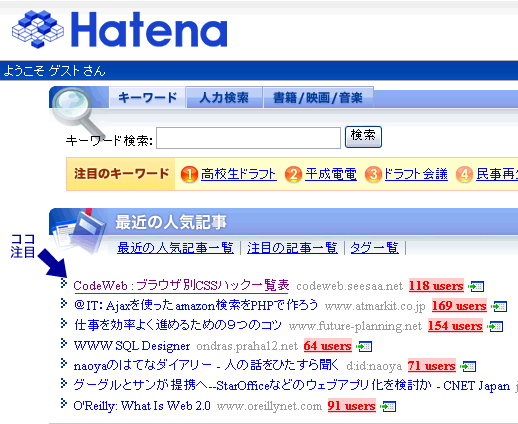This screenshot has height=424, width=518.
Task: Open the 書籍/映画/音楽 tab
Action: click(318, 97)
